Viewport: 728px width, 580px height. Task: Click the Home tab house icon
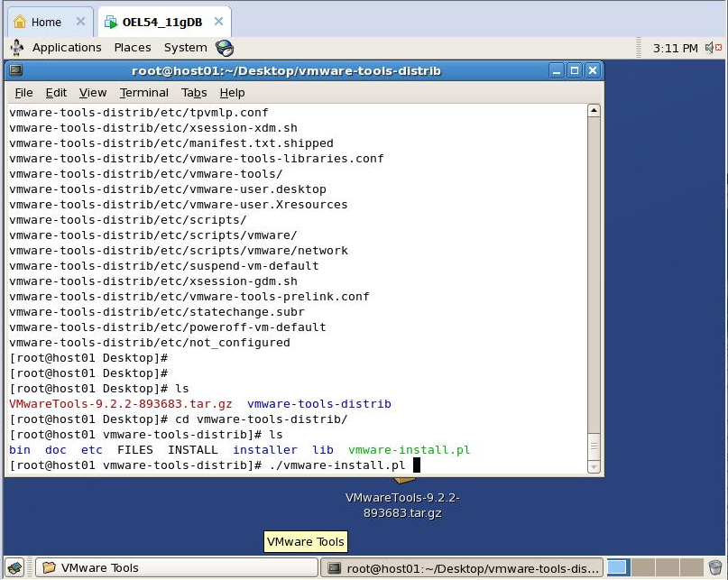pyautogui.click(x=20, y=22)
